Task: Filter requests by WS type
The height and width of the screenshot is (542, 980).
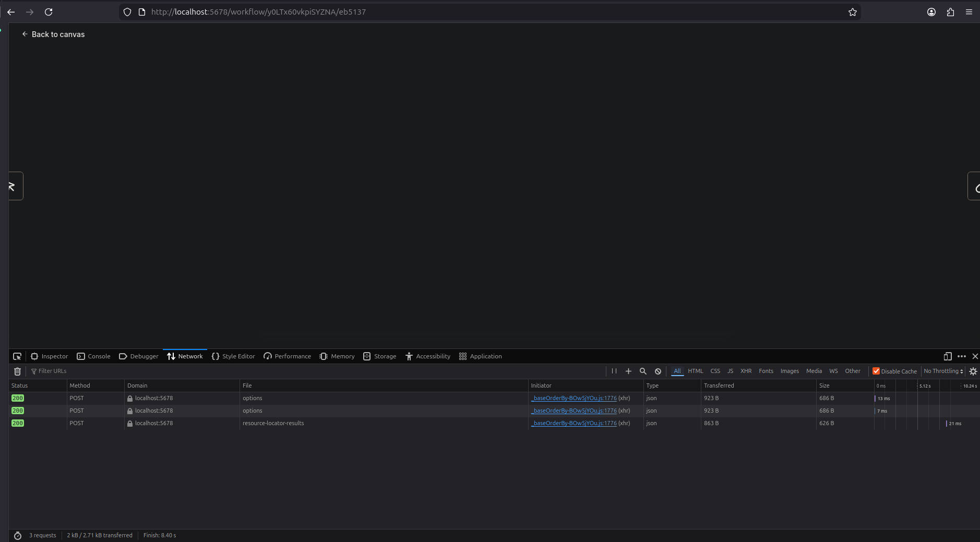Action: (x=833, y=371)
